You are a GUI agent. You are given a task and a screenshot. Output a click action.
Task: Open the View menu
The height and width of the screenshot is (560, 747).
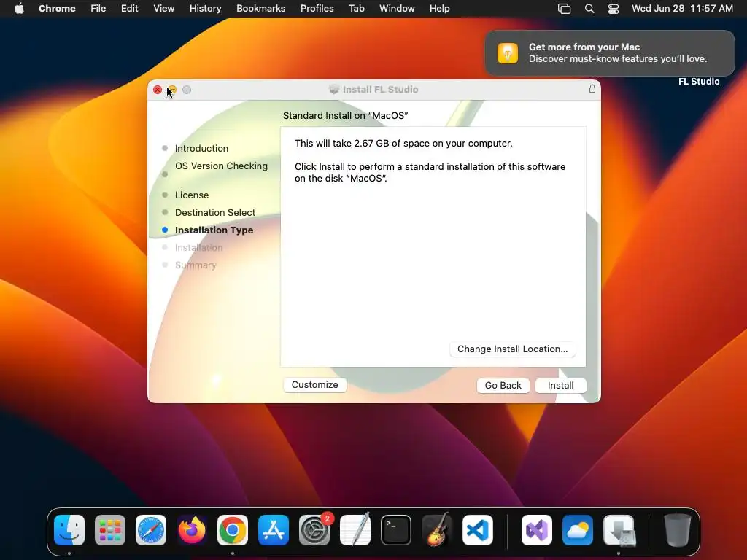[x=164, y=8]
